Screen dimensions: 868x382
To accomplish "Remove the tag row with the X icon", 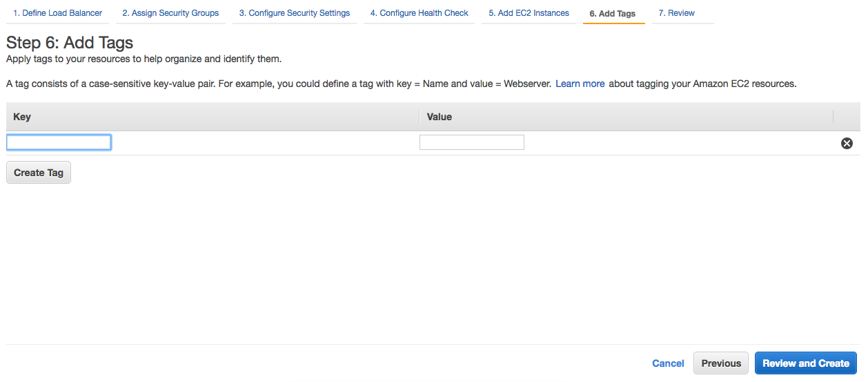I will pos(847,143).
